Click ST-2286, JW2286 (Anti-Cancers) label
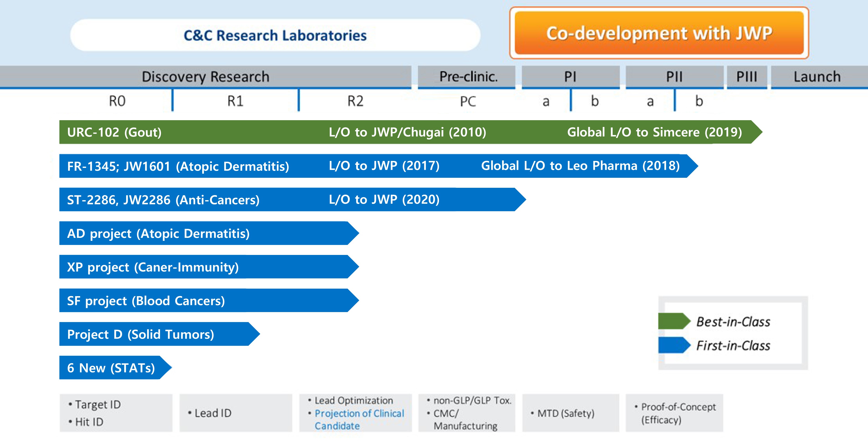This screenshot has width=868, height=445. point(163,200)
